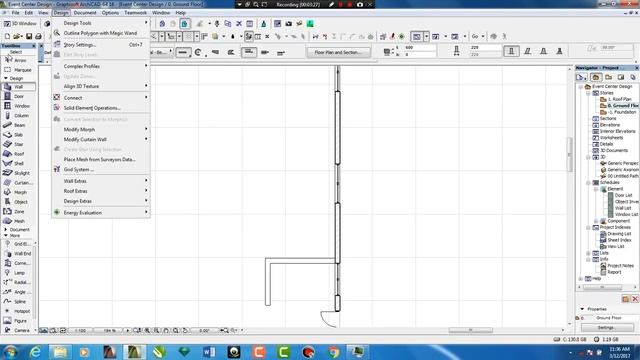The height and width of the screenshot is (360, 640).
Task: Click Floor Plan and Section button
Action: (339, 52)
